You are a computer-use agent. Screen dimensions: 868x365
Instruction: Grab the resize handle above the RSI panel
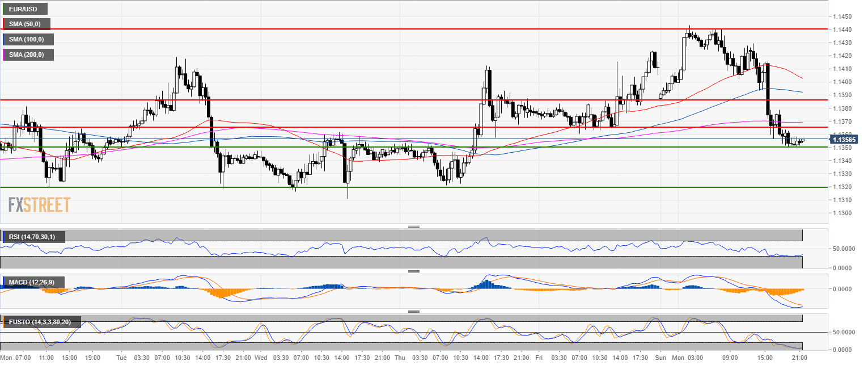(413, 226)
